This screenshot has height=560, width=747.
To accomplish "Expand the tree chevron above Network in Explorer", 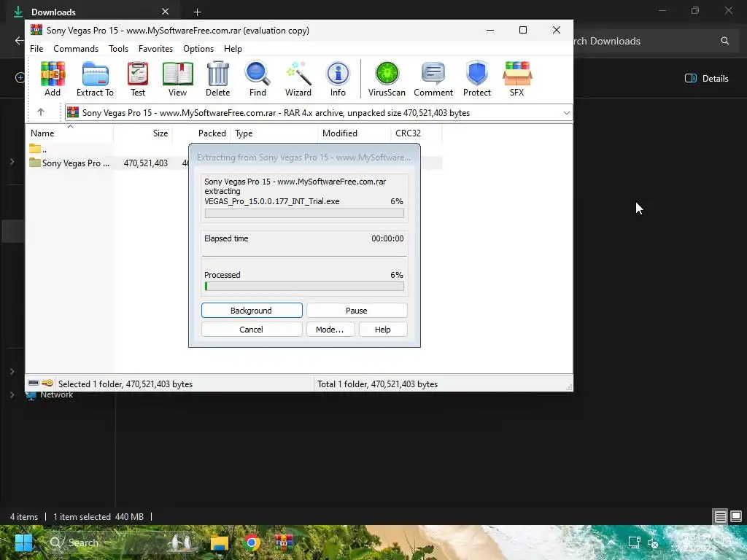I will [12, 371].
